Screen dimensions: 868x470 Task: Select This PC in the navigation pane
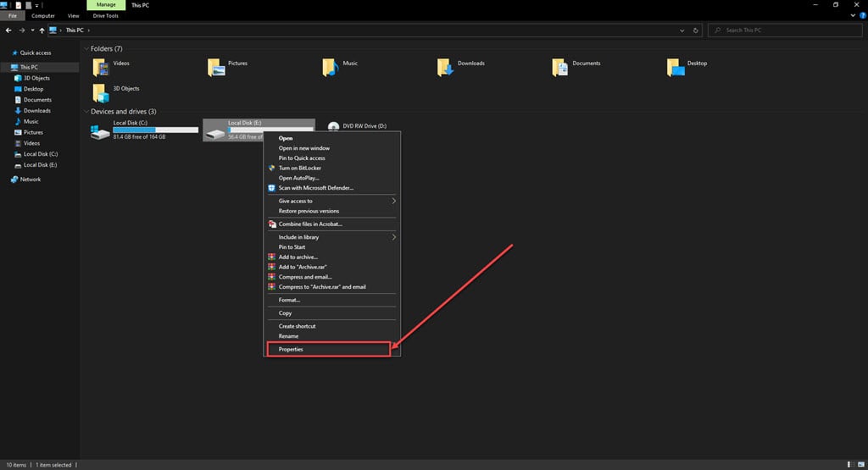click(x=40, y=67)
